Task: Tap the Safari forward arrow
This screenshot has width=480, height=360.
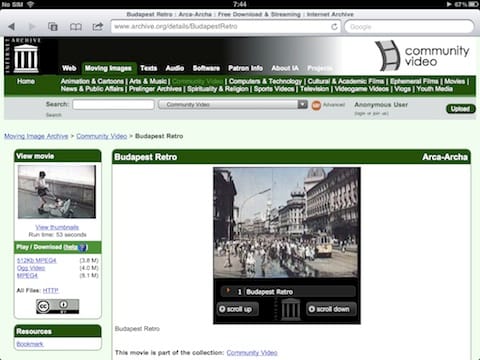Action: click(32, 27)
